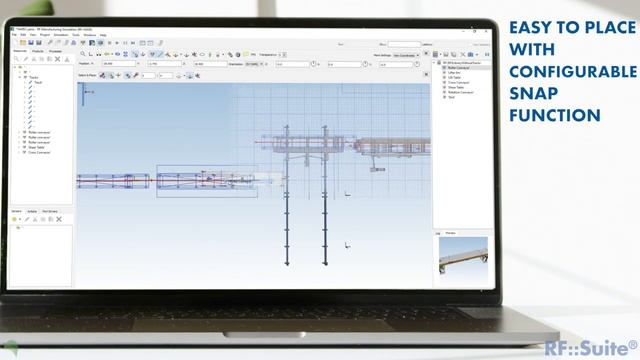Screen dimensions: 640x360
Task: Select Rotation Conveyor in the library tree
Action: (x=460, y=92)
